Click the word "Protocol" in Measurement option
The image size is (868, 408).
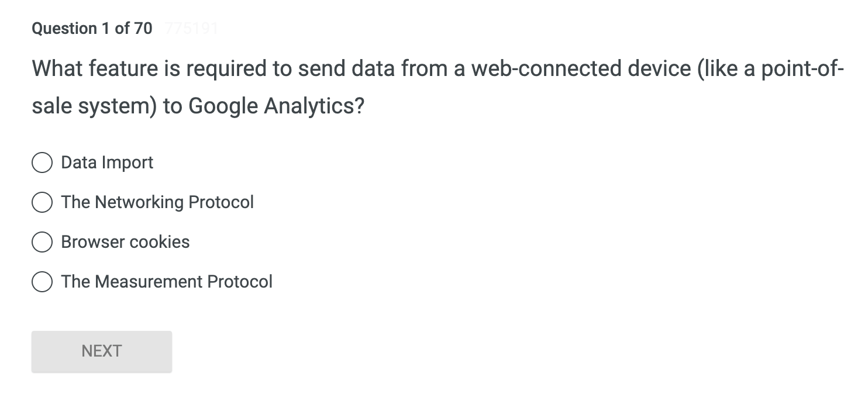240,282
